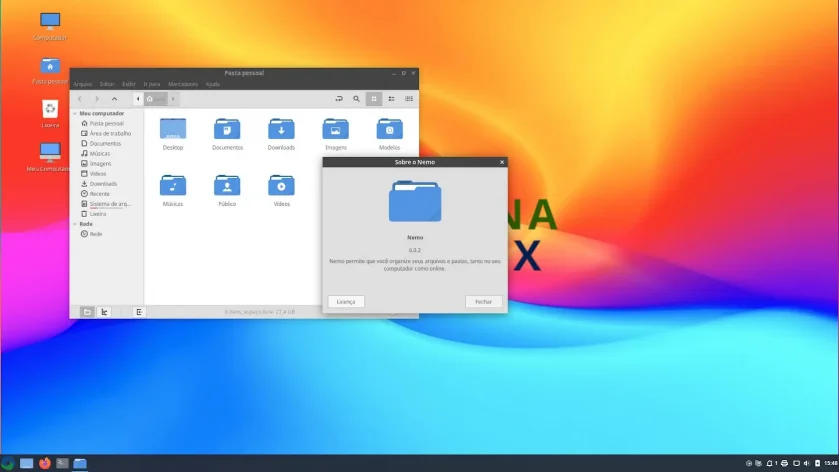Select Pasta pessoal in the sidebar
The height and width of the screenshot is (472, 840).
point(106,123)
